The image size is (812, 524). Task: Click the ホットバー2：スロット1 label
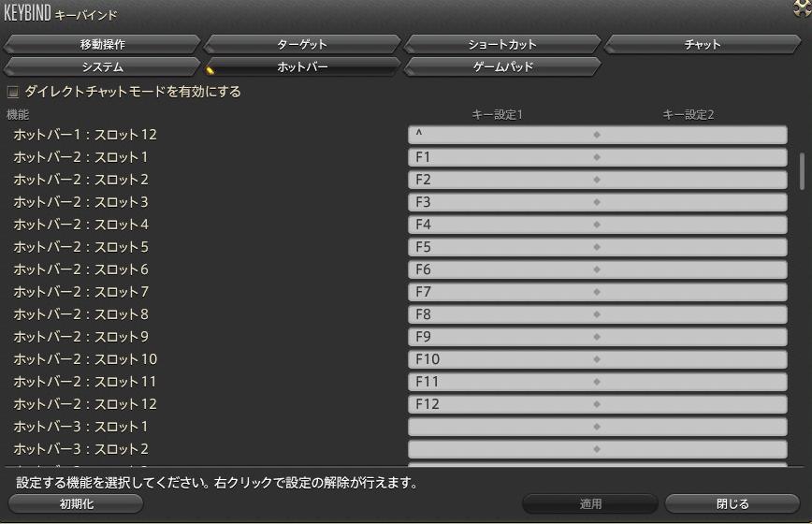click(x=80, y=157)
